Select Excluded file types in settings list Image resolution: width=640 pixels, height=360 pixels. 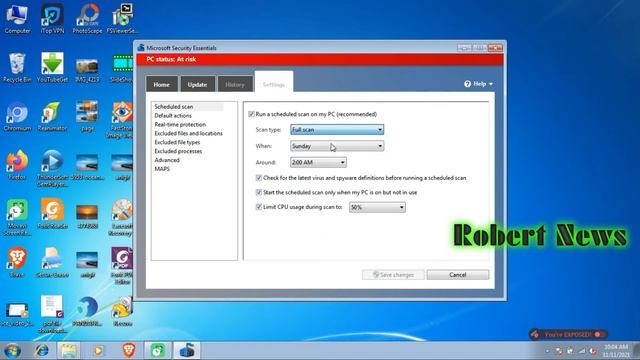(177, 142)
